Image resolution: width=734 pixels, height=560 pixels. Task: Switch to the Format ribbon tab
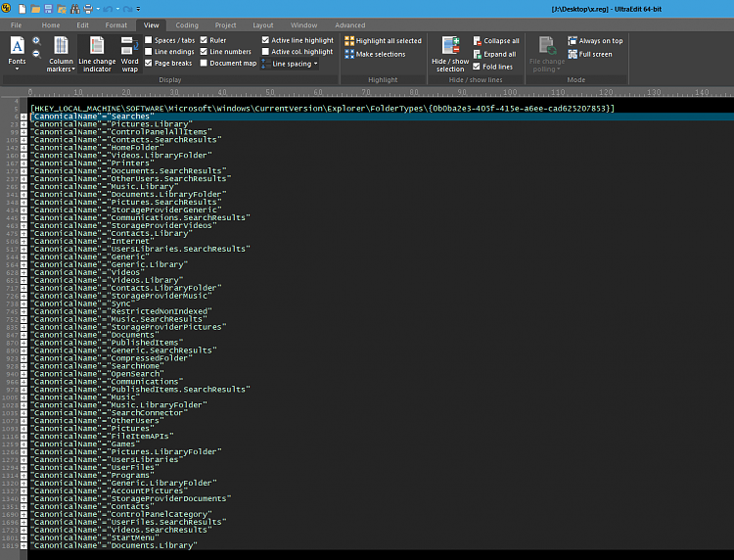[116, 25]
